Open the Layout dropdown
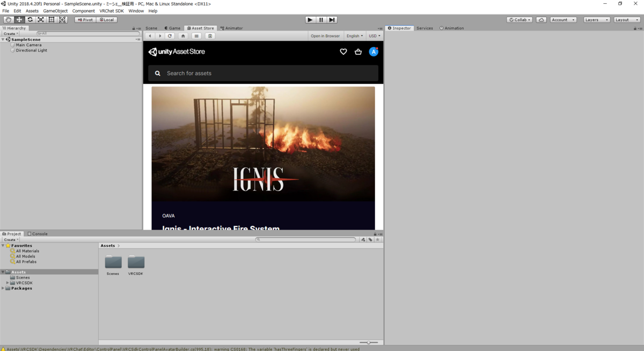The width and height of the screenshot is (644, 351). [627, 20]
